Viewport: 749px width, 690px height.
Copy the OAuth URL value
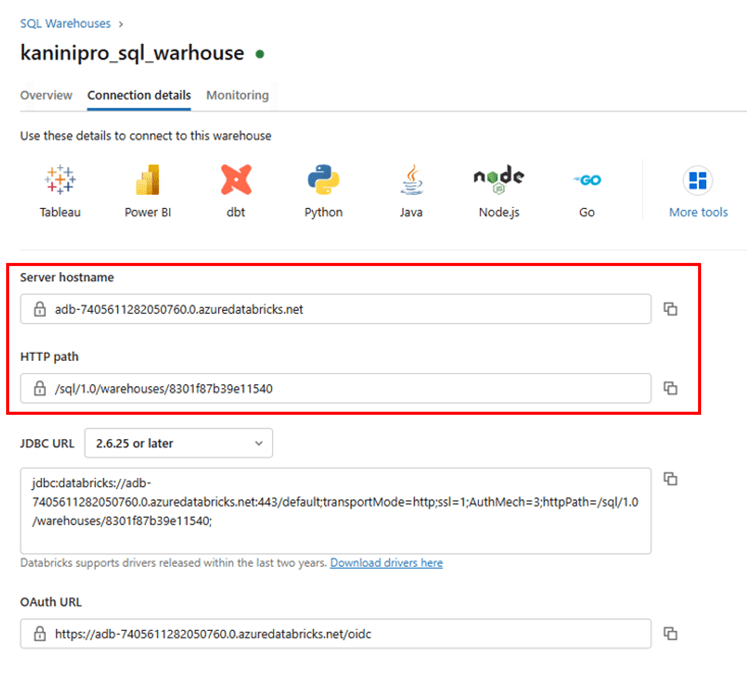[x=671, y=634]
